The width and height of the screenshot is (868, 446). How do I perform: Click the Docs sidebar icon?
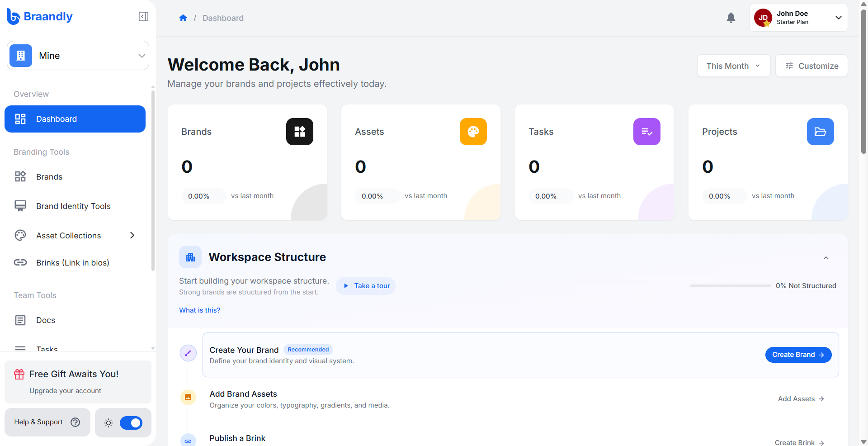pos(20,320)
